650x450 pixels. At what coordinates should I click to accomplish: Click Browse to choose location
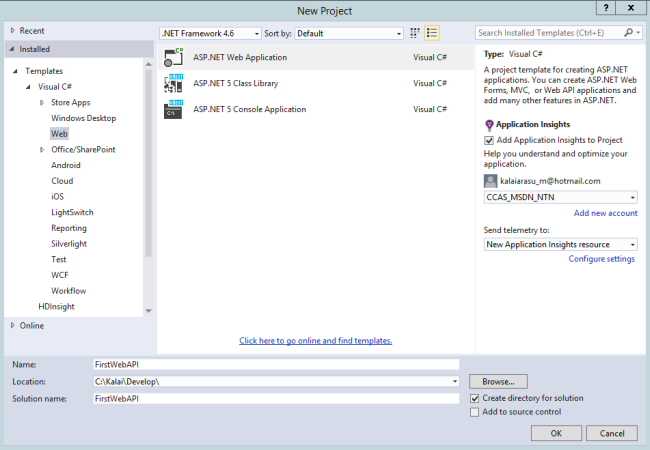click(x=498, y=382)
